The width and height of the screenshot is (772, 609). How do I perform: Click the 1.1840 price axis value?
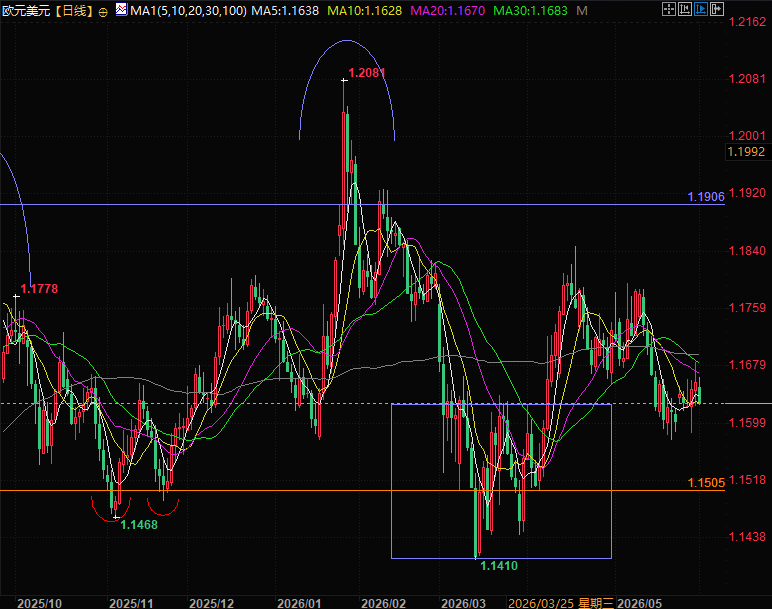point(747,251)
